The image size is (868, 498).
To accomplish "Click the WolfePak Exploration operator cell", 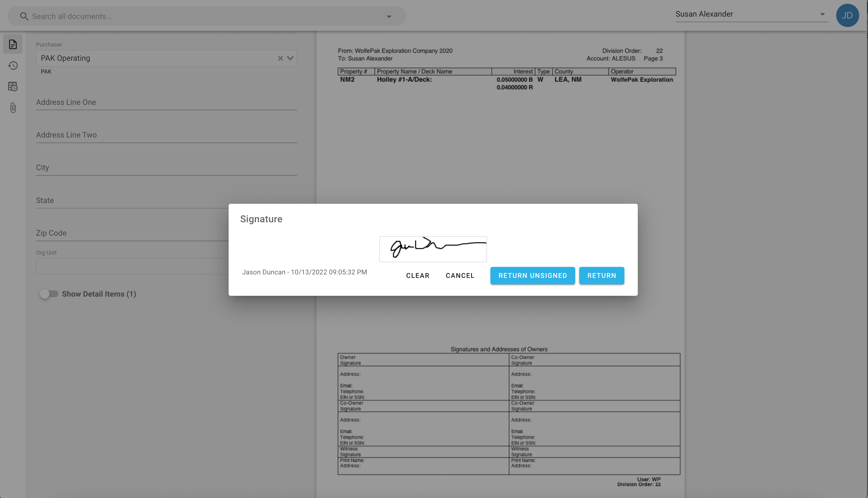I will [642, 79].
